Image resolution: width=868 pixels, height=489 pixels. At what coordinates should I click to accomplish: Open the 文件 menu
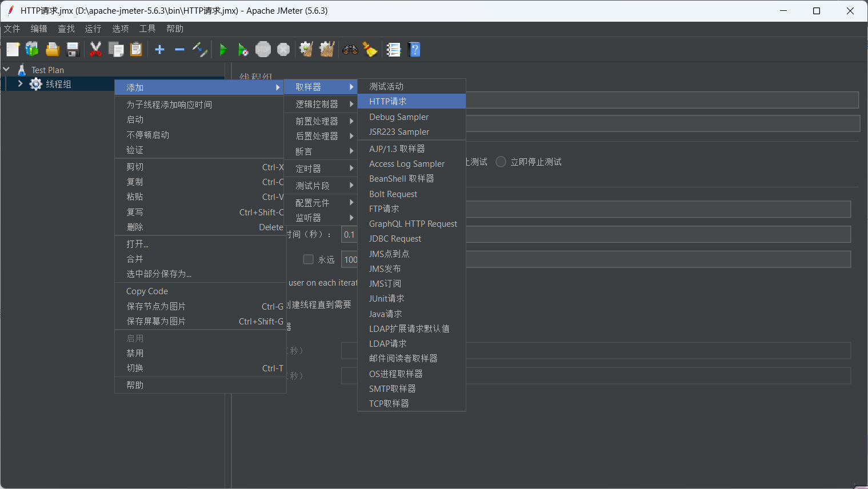click(x=12, y=29)
